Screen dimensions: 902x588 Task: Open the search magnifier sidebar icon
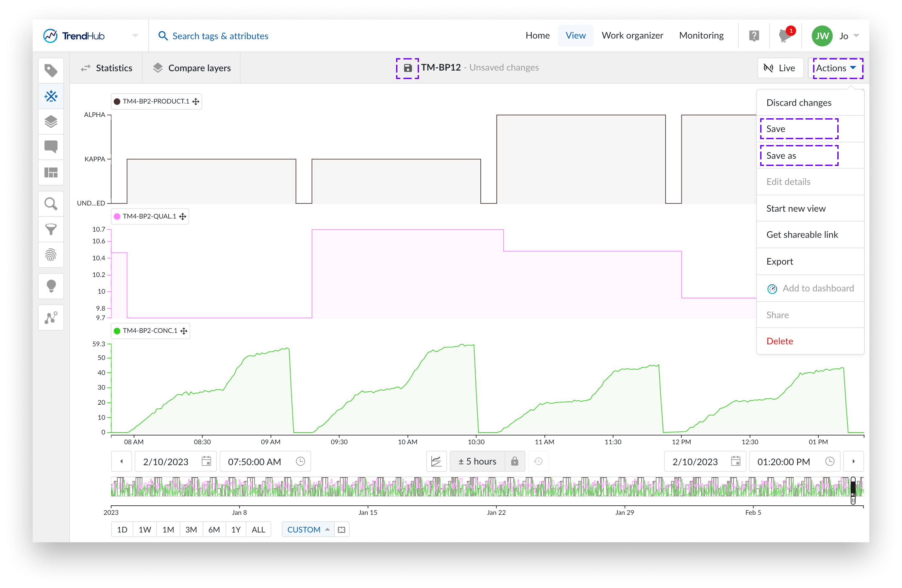51,204
